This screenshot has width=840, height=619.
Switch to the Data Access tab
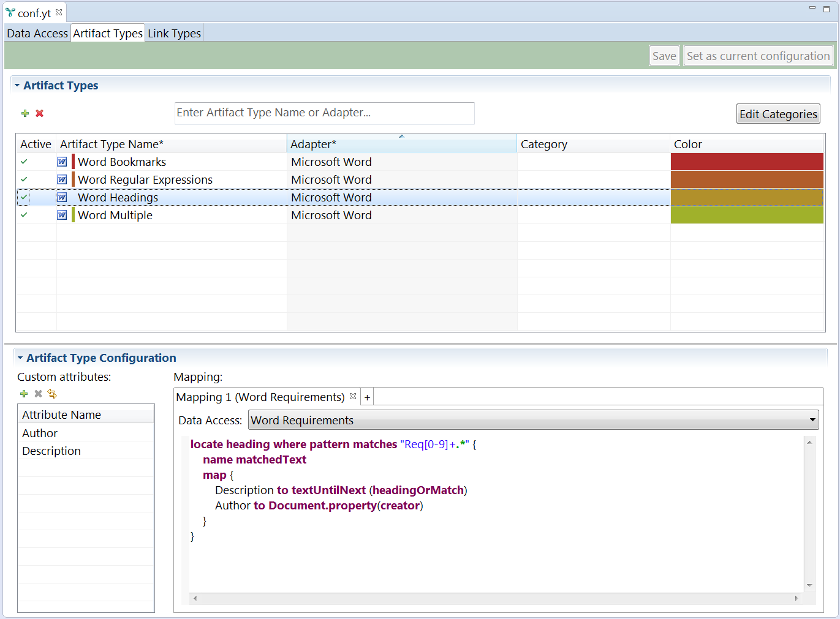pos(37,33)
